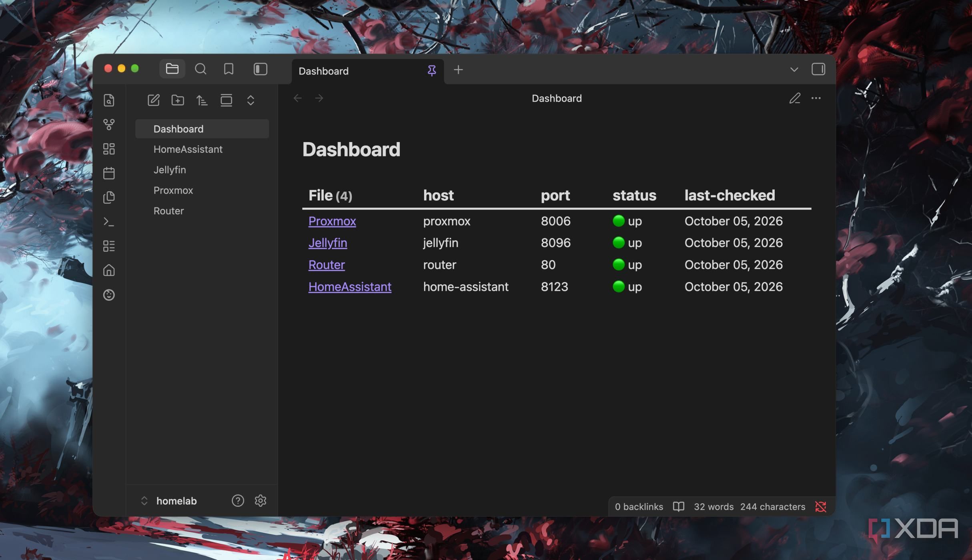
Task: Follow the HomeAssistant link in table
Action: [350, 287]
